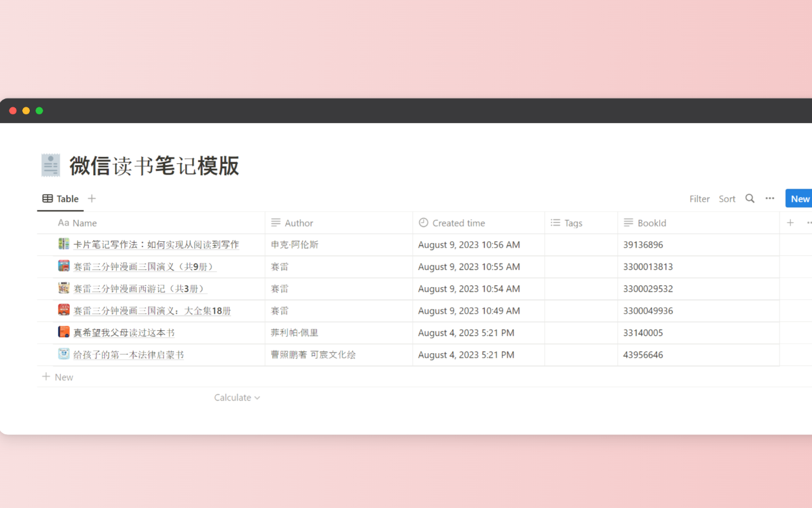The height and width of the screenshot is (508, 812).
Task: Open the database options ellipsis next to search
Action: pyautogui.click(x=769, y=199)
